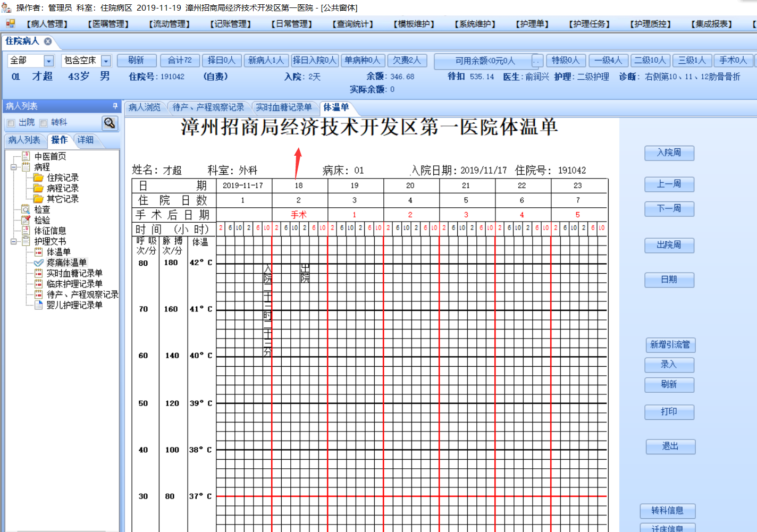Image resolution: width=757 pixels, height=532 pixels.
Task: Click the 转科信息 button
Action: click(668, 511)
